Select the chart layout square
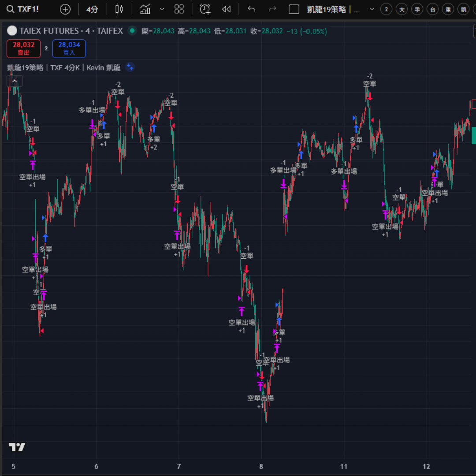This screenshot has width=476, height=476. [x=294, y=9]
